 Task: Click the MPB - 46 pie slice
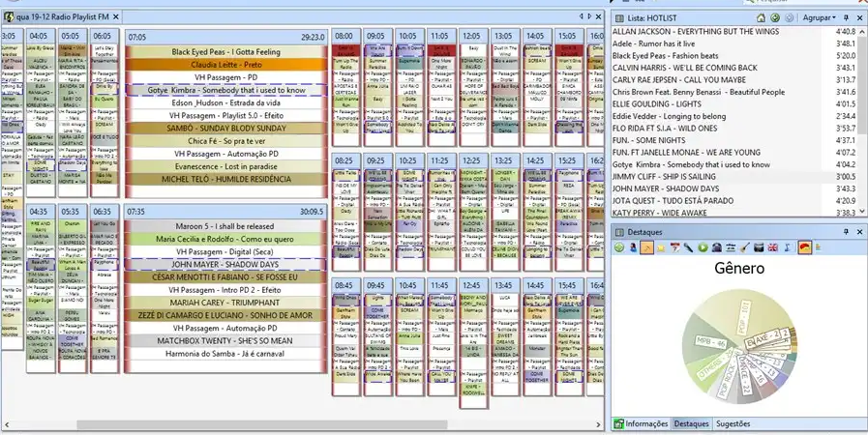(x=711, y=344)
